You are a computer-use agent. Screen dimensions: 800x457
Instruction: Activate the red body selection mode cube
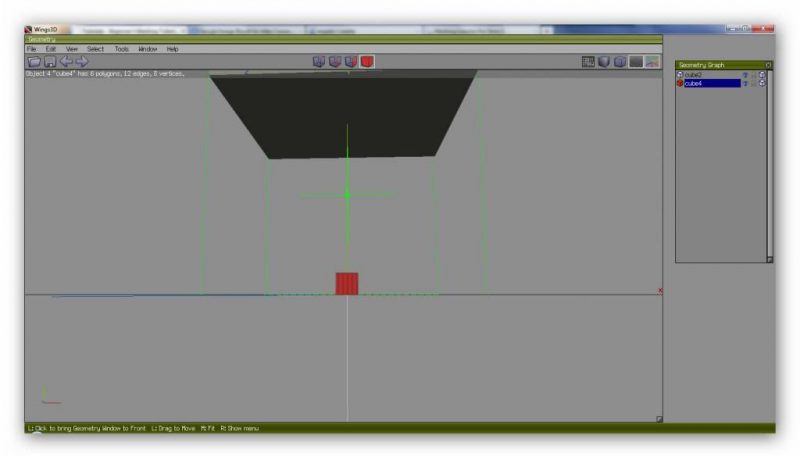(x=367, y=62)
